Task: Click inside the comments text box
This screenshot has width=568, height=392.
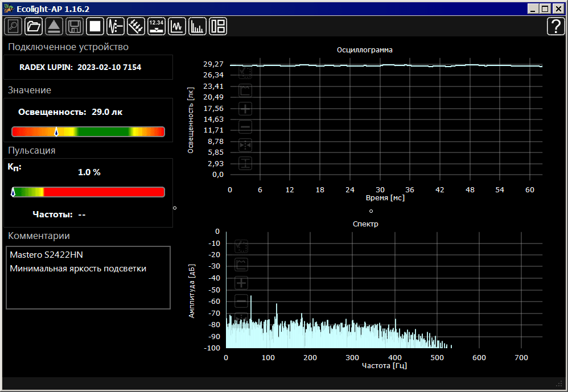Action: [88, 278]
